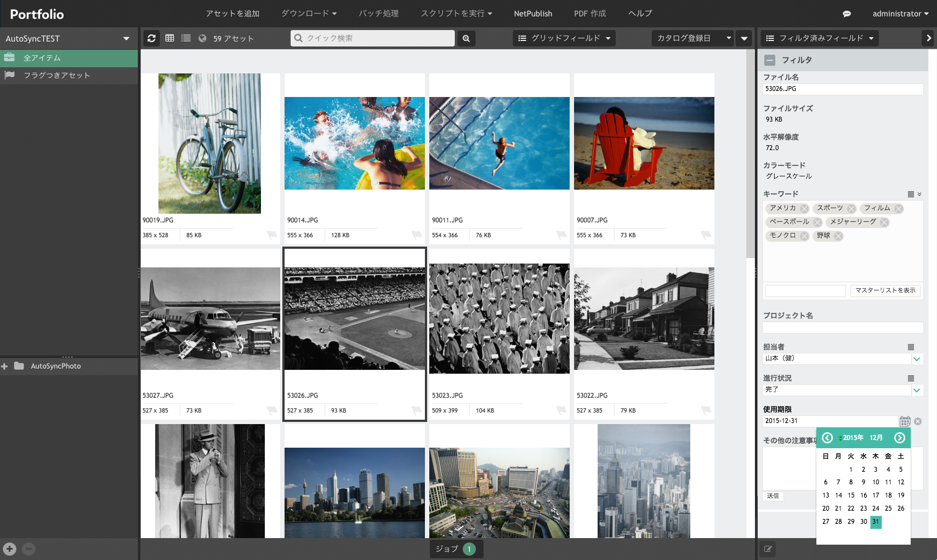937x560 pixels.
Task: Open the chat messages icon
Action: click(847, 14)
